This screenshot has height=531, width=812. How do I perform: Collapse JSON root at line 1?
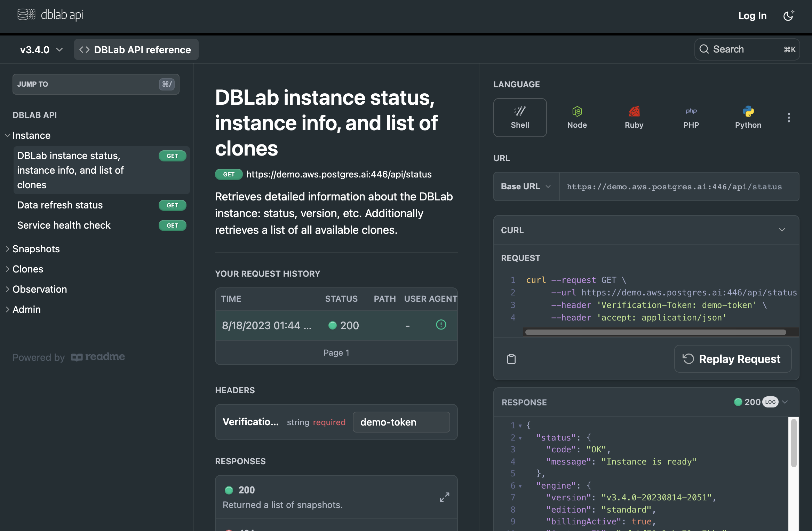pos(520,426)
